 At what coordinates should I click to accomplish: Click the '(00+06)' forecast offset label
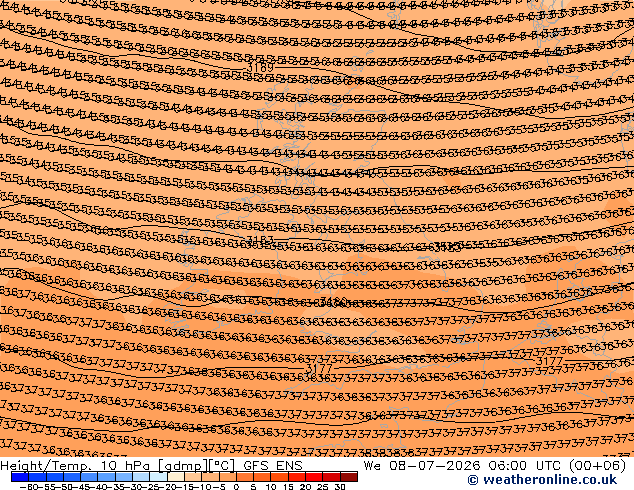tap(598, 466)
